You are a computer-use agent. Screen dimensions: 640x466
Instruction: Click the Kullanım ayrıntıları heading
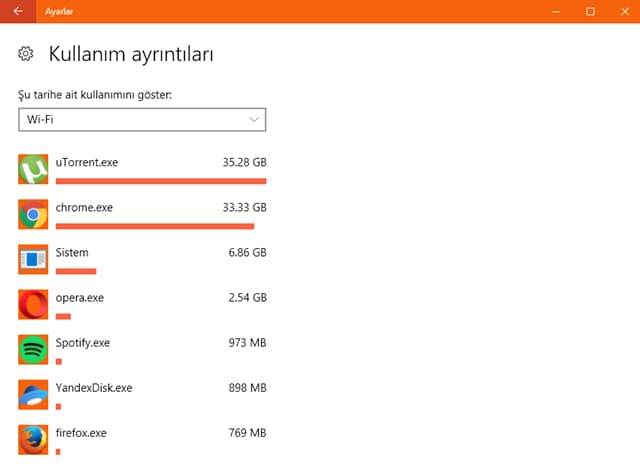(131, 54)
